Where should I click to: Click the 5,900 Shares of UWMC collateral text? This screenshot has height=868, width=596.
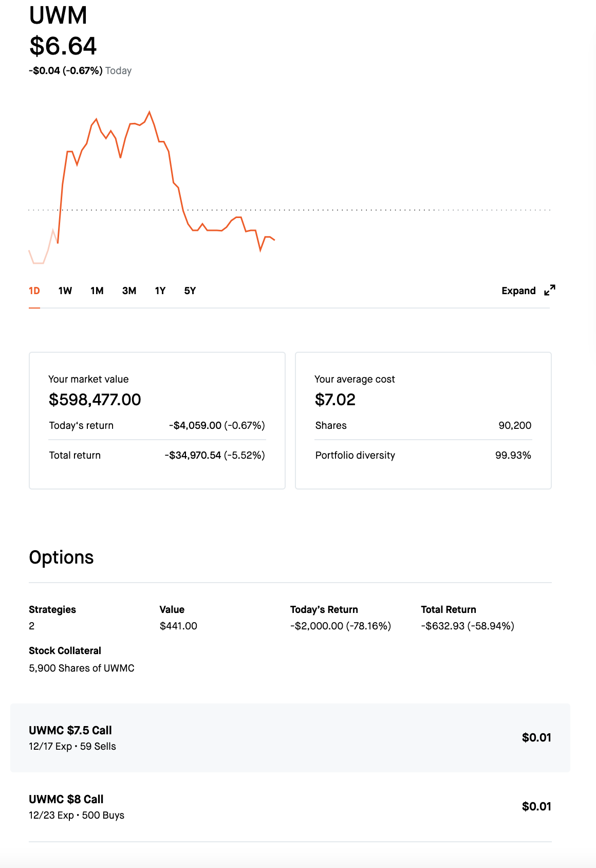pos(82,668)
